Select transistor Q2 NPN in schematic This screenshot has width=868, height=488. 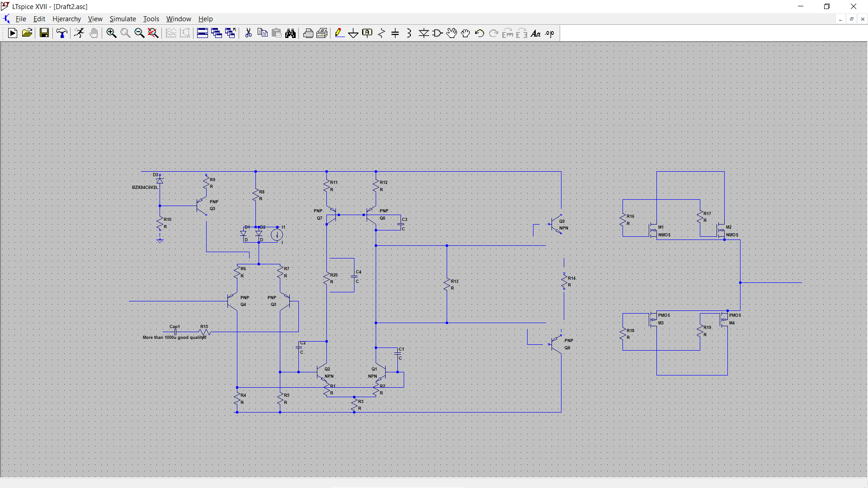[323, 372]
